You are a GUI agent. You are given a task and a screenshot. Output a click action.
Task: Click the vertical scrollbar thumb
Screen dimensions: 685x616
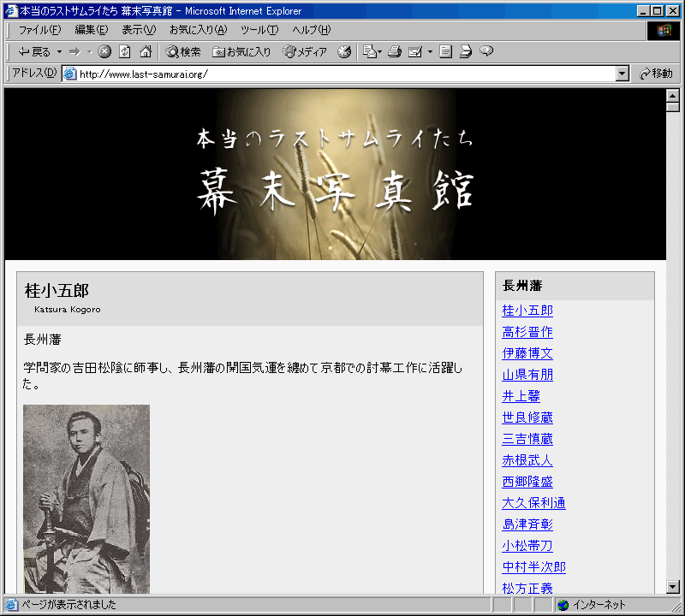tap(673, 107)
